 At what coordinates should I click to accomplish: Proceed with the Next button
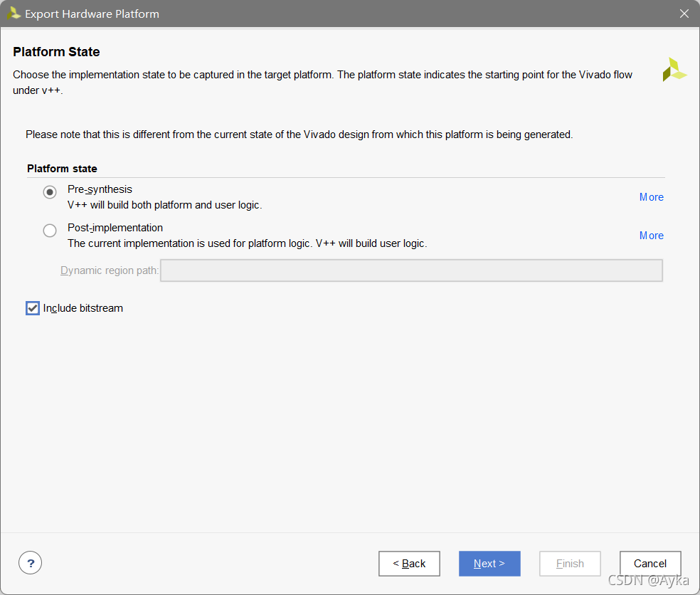click(489, 563)
